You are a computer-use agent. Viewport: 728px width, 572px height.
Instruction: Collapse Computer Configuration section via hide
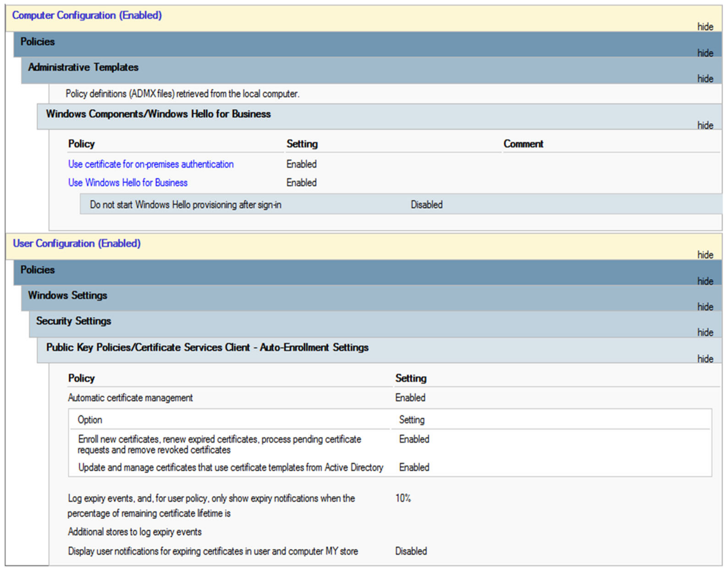coord(705,27)
